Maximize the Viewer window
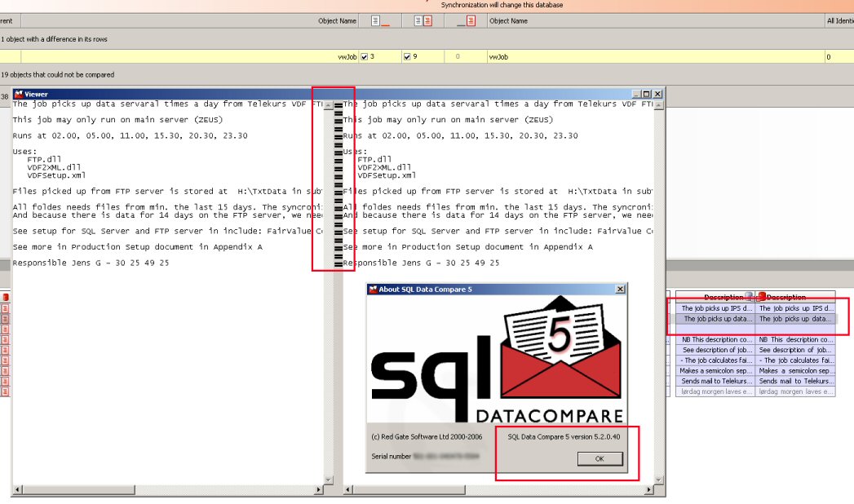This screenshot has width=854, height=504. pos(647,94)
